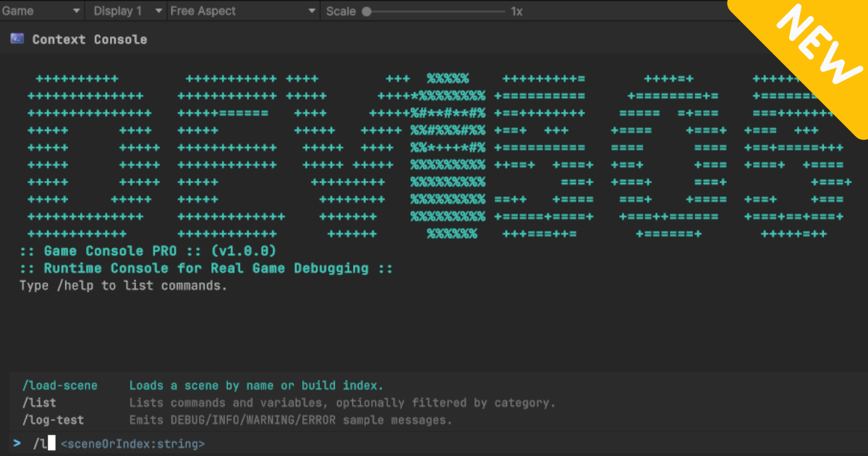The height and width of the screenshot is (456, 868).
Task: Pick the /log-test command suggestion
Action: click(53, 420)
